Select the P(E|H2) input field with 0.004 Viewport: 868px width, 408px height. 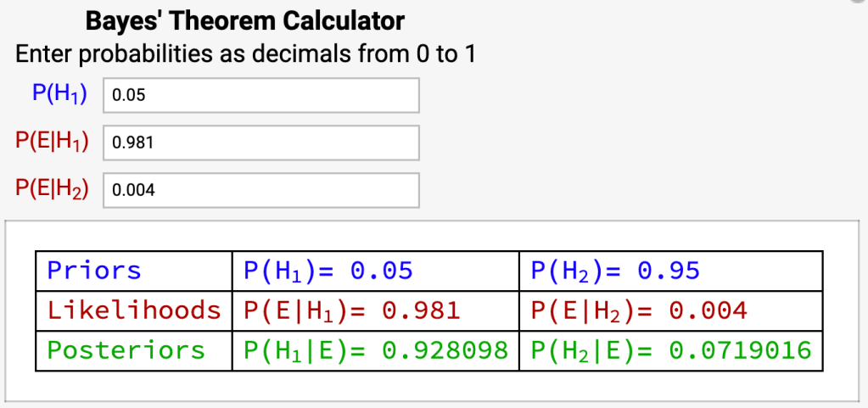point(260,190)
